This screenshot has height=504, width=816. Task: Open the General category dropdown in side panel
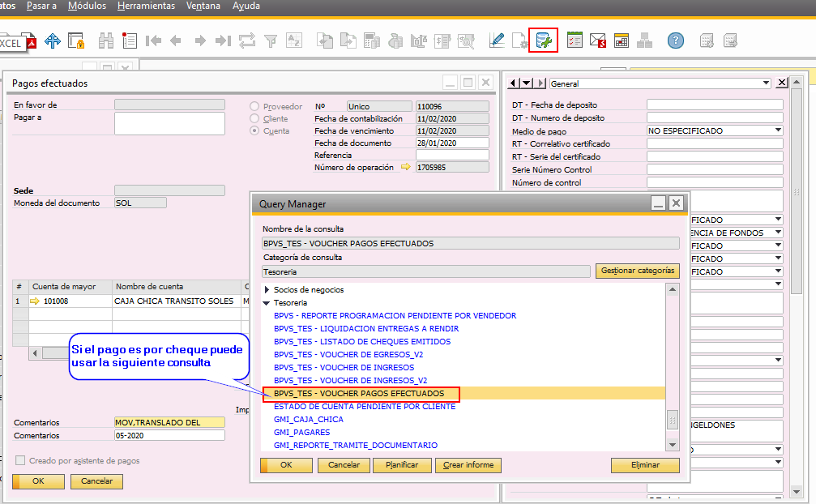(x=766, y=83)
